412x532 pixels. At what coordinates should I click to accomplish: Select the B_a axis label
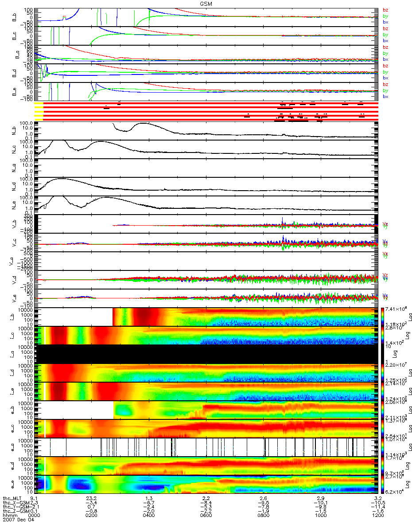(x=17, y=54)
